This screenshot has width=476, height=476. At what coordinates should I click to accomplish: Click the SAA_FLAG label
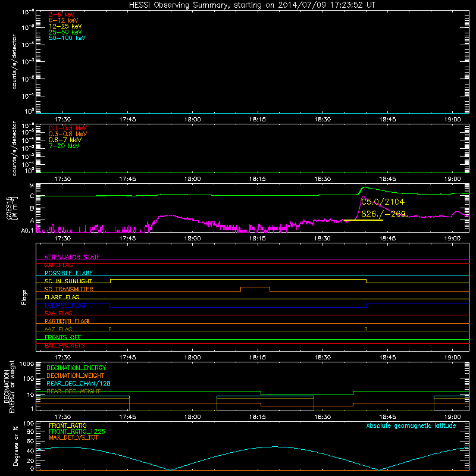point(58,313)
